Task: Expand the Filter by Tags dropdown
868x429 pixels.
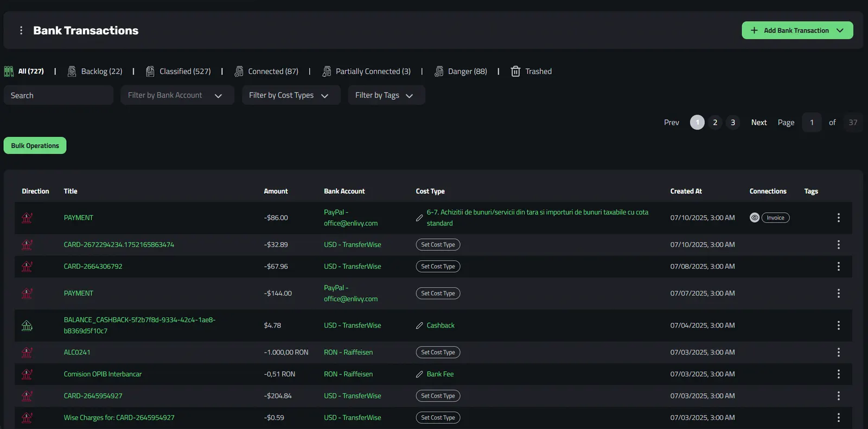Action: coord(386,95)
